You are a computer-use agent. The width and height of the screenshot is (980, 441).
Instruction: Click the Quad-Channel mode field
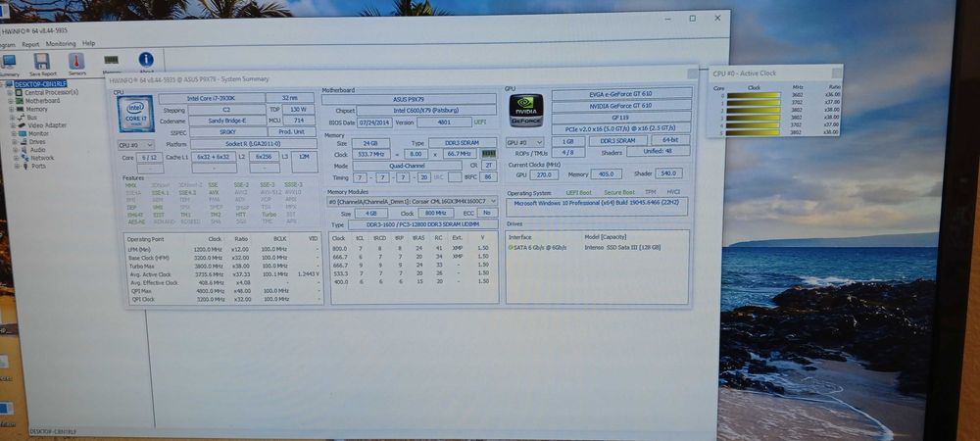(x=407, y=166)
